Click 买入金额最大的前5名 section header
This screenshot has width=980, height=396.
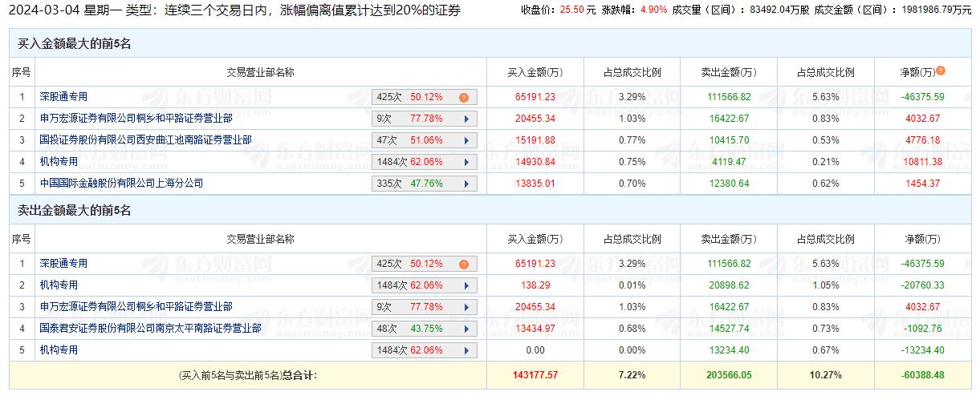[x=74, y=44]
